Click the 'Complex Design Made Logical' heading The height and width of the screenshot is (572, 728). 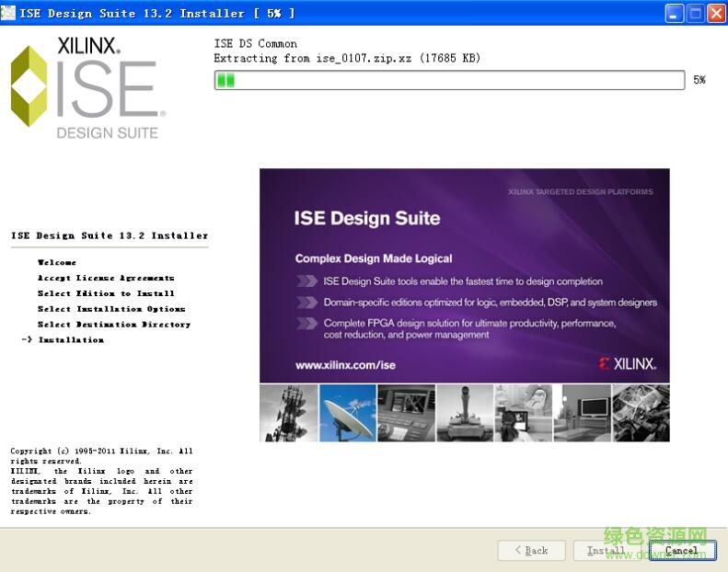pyautogui.click(x=374, y=258)
